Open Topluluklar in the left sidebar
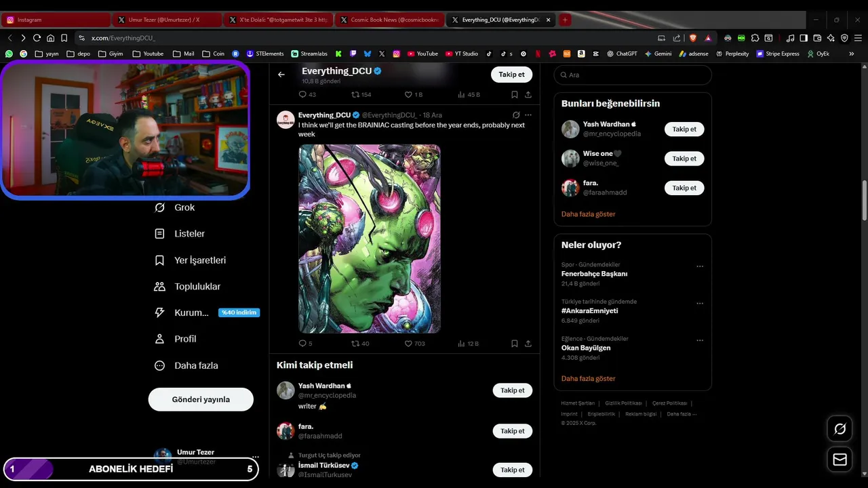The image size is (868, 488). [x=187, y=287]
